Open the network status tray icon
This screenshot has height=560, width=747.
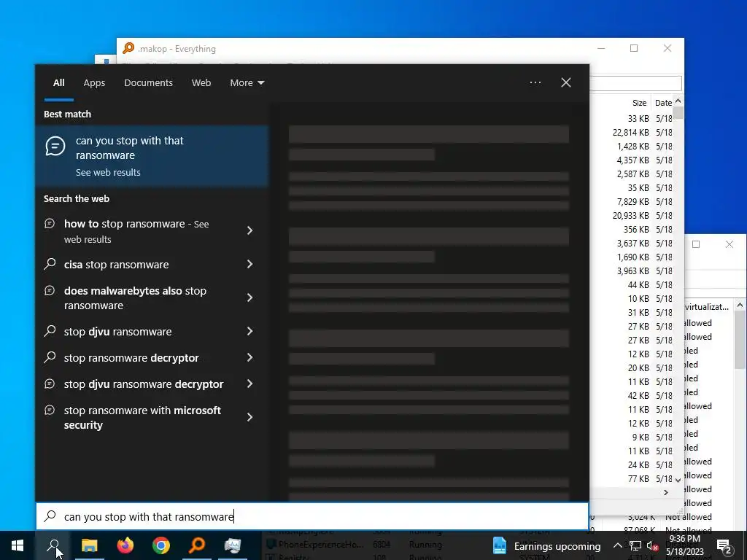635,545
